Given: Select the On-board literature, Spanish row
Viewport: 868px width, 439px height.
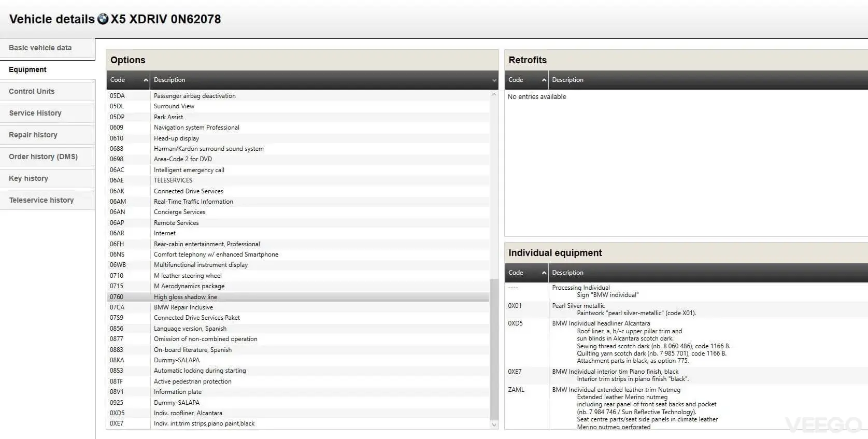Looking at the screenshot, I should click(x=298, y=350).
